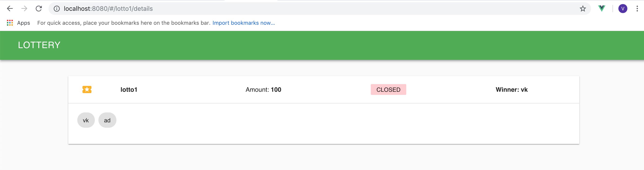644x170 pixels.
Task: Open the Vue devtools extension
Action: (602, 9)
